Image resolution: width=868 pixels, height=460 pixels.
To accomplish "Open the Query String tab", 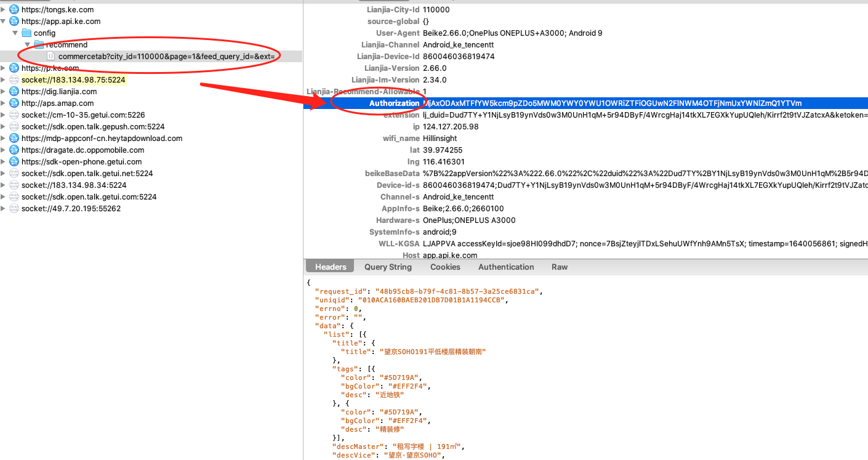I will point(388,267).
